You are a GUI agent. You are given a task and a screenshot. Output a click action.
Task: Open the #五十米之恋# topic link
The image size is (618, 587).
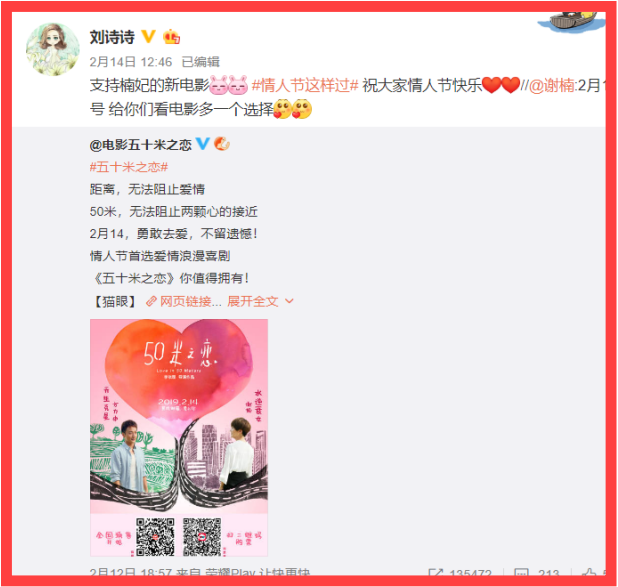[x=128, y=167]
